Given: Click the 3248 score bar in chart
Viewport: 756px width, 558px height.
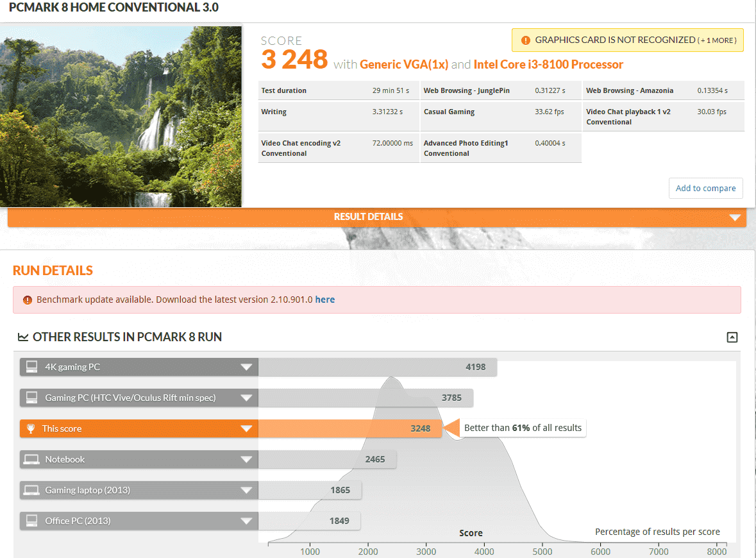Looking at the screenshot, I should (350, 428).
